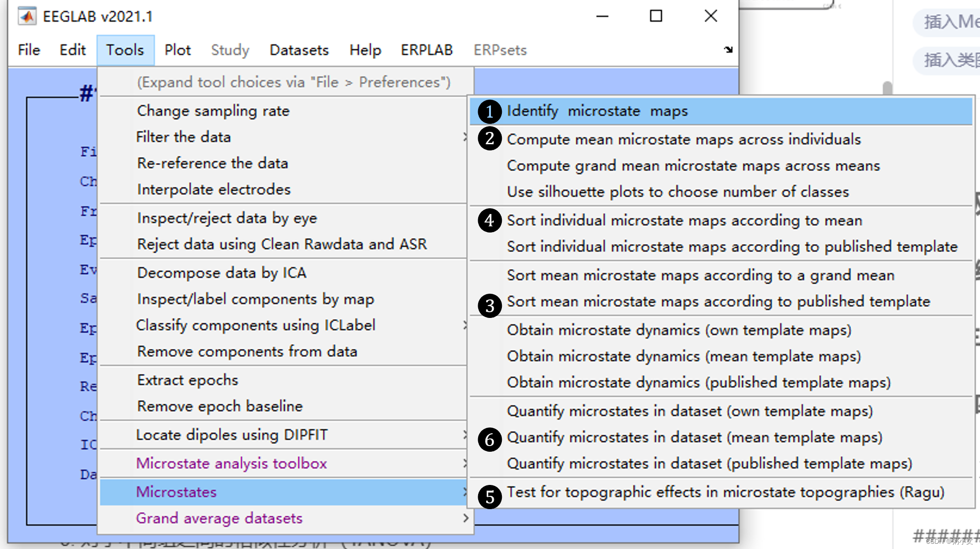Expand Locate dipoles using DIPFIT submenu
Viewport: 980px width, 549px height.
click(284, 435)
